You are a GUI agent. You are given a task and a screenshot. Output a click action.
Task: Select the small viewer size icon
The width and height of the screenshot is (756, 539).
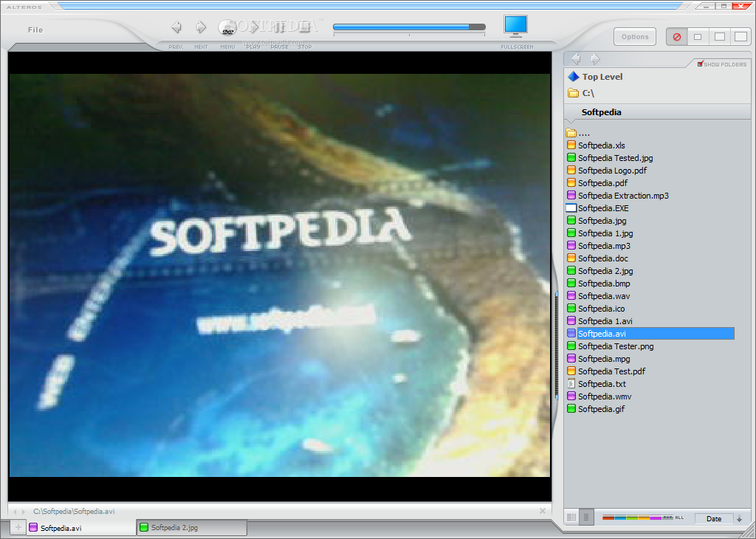coord(698,37)
